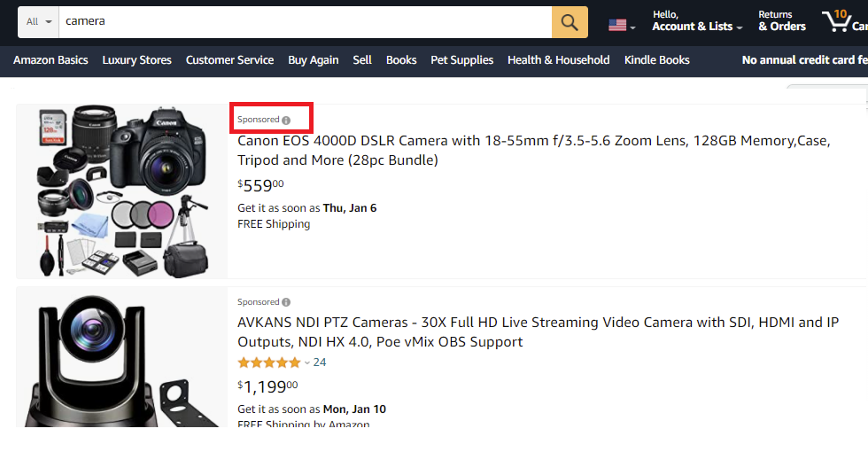
Task: Click the Sponsored info icon on AVKANS listing
Action: 286,302
